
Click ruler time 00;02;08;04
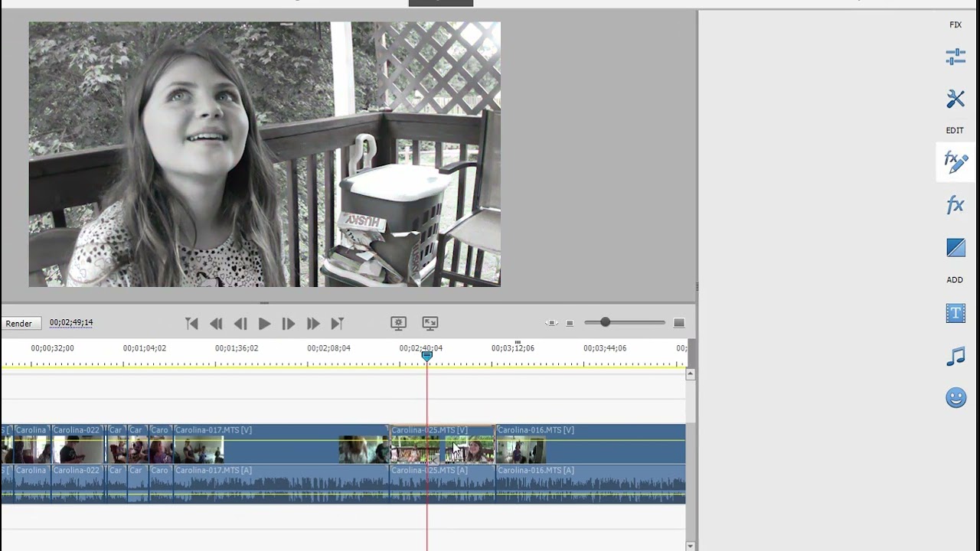(328, 348)
